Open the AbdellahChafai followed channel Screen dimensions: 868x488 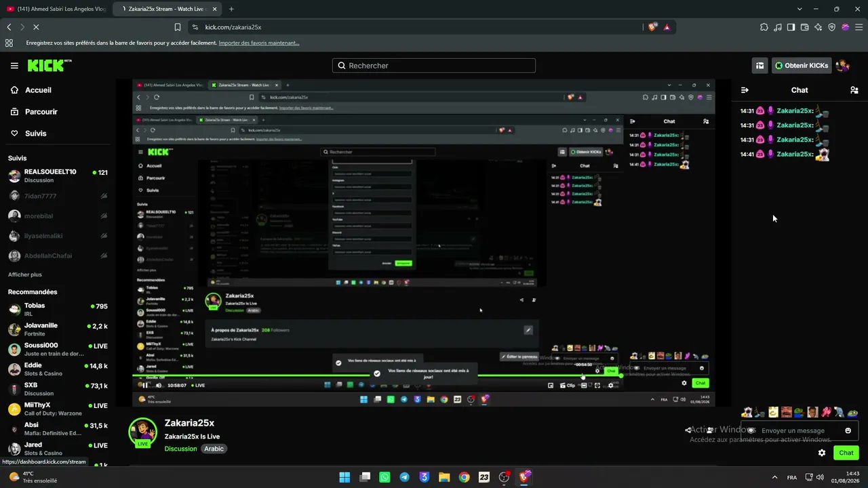tap(58, 256)
